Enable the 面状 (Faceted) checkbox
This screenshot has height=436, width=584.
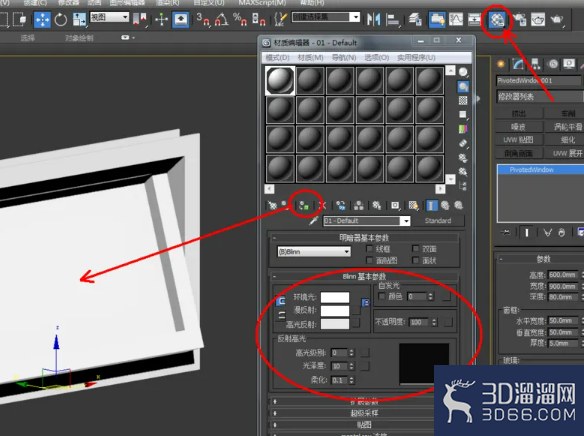[416, 260]
